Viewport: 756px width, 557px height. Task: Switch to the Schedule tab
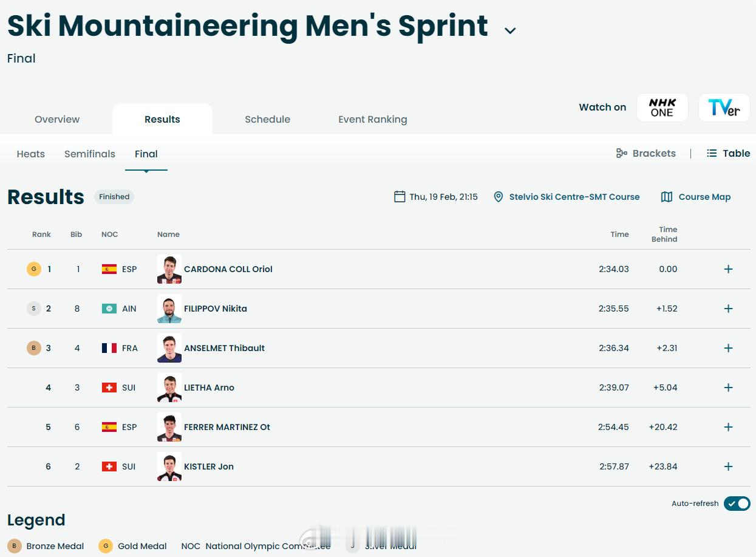point(267,119)
